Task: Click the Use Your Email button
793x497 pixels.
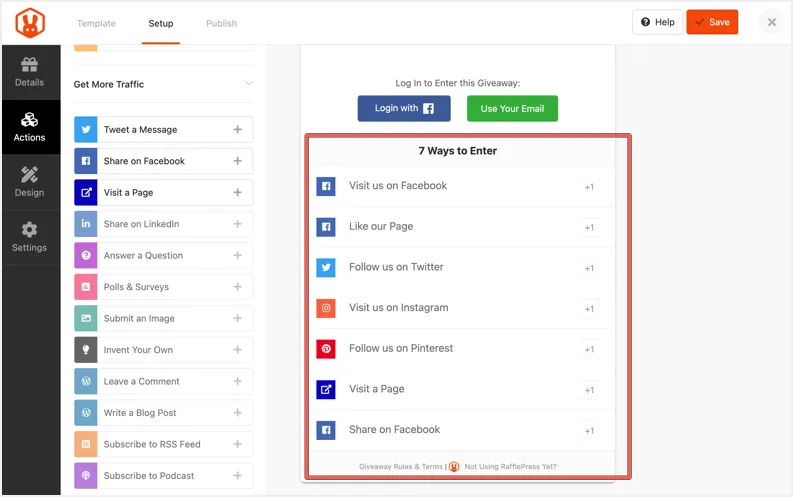Action: click(512, 108)
